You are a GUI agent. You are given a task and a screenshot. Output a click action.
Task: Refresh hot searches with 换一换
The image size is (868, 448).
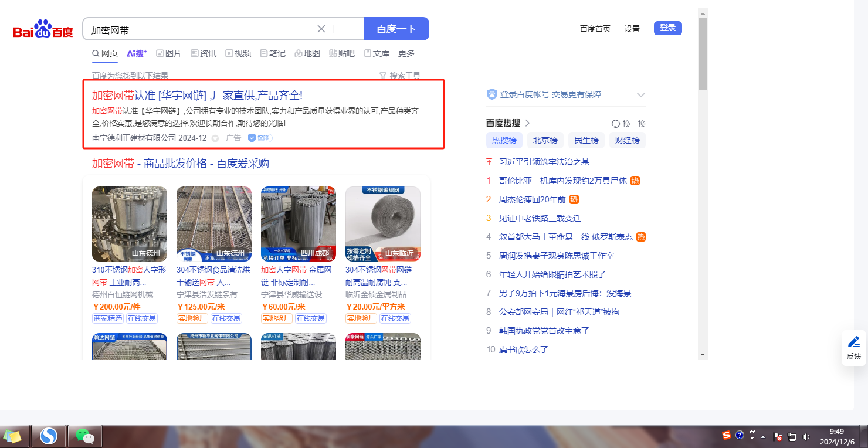629,124
